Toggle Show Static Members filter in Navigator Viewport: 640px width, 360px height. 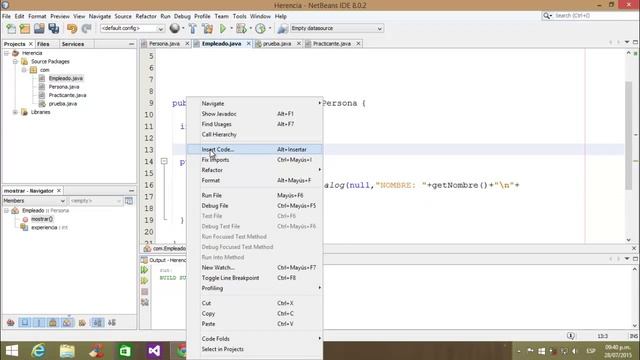39,323
